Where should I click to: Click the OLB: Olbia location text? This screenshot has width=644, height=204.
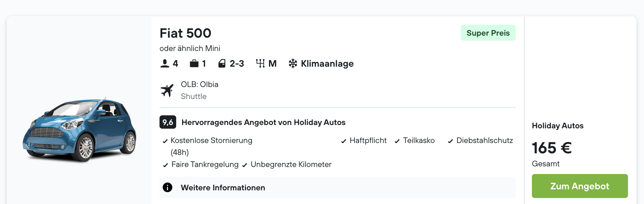pyautogui.click(x=200, y=84)
